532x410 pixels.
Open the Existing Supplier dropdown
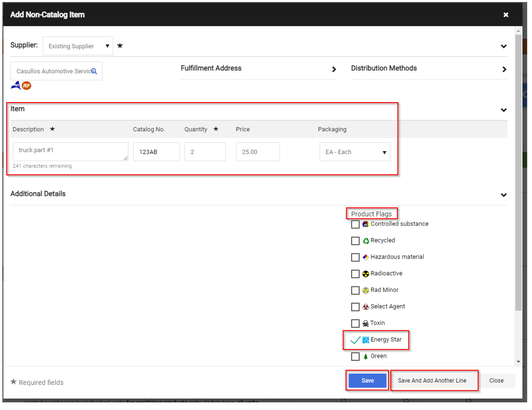pyautogui.click(x=78, y=46)
